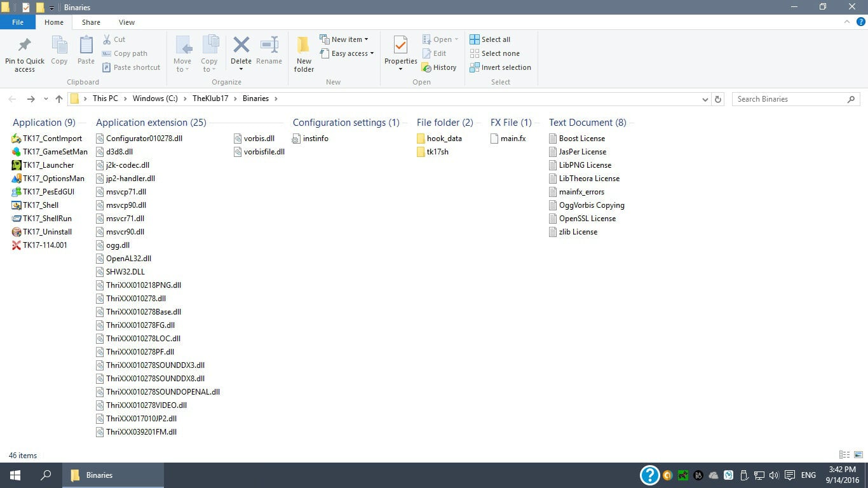Click Select all in the ribbon
Viewport: 868px width, 488px height.
pos(490,39)
